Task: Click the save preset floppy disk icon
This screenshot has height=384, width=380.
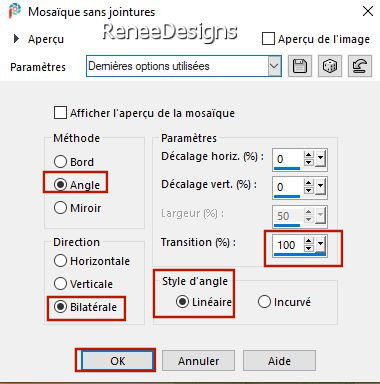Action: click(x=300, y=66)
